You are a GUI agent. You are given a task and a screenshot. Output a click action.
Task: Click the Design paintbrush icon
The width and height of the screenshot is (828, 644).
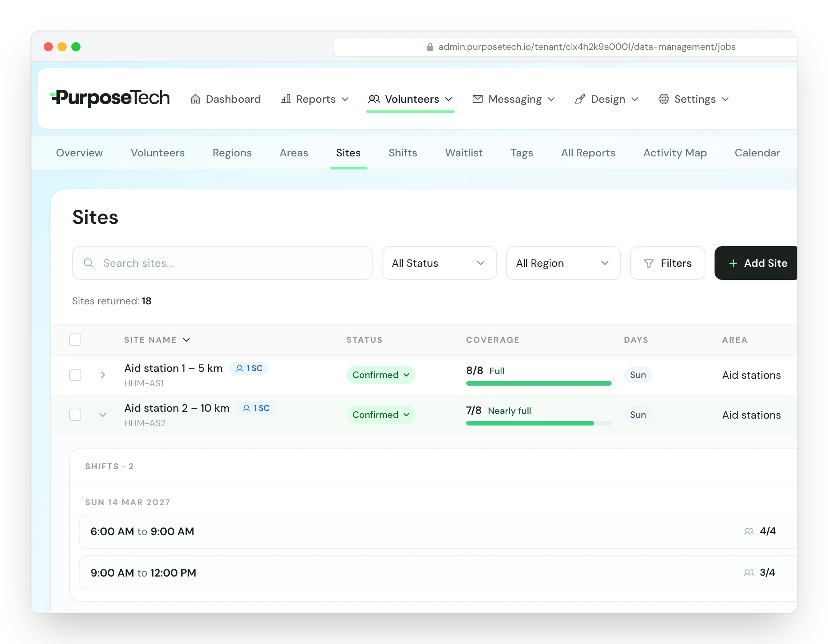(x=580, y=99)
